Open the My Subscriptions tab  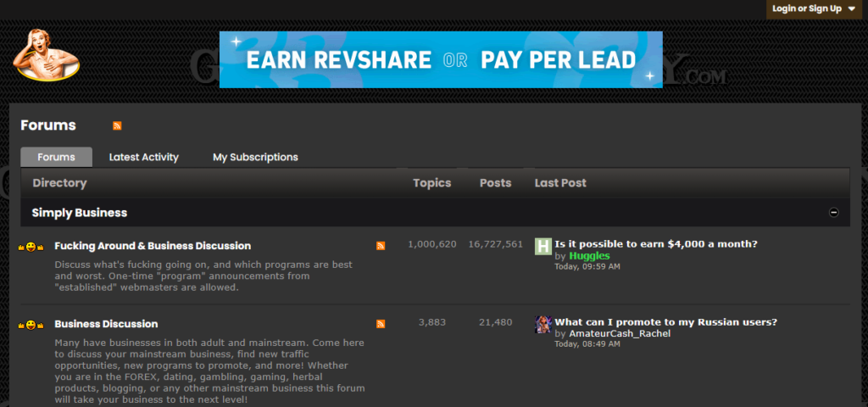256,157
